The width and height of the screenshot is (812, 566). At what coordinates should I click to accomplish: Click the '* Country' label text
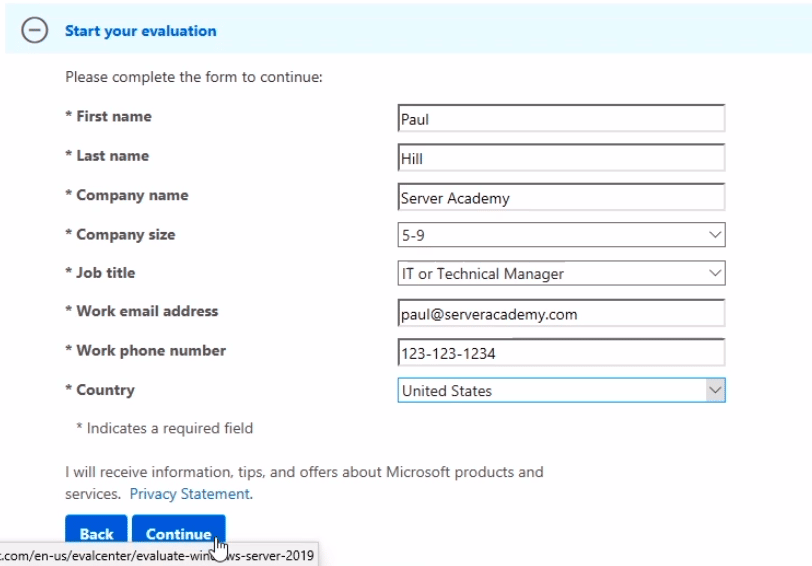point(99,390)
